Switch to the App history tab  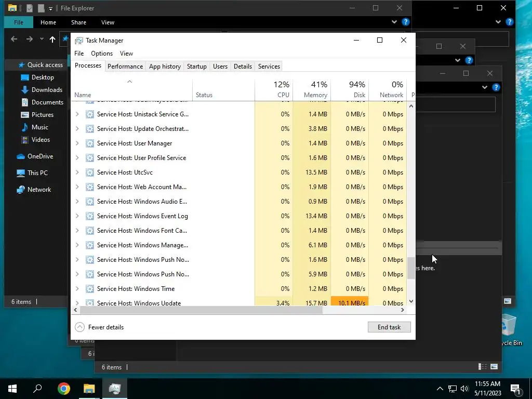coord(165,66)
